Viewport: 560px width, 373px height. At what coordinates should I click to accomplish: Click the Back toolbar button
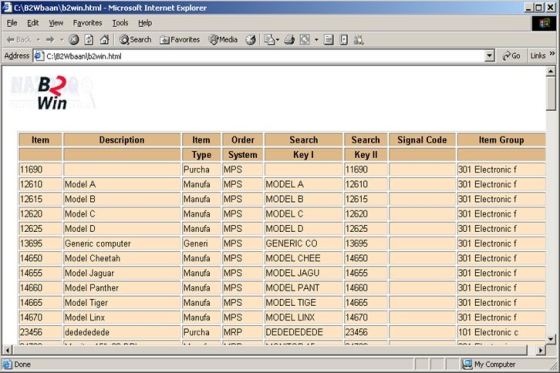coord(19,40)
